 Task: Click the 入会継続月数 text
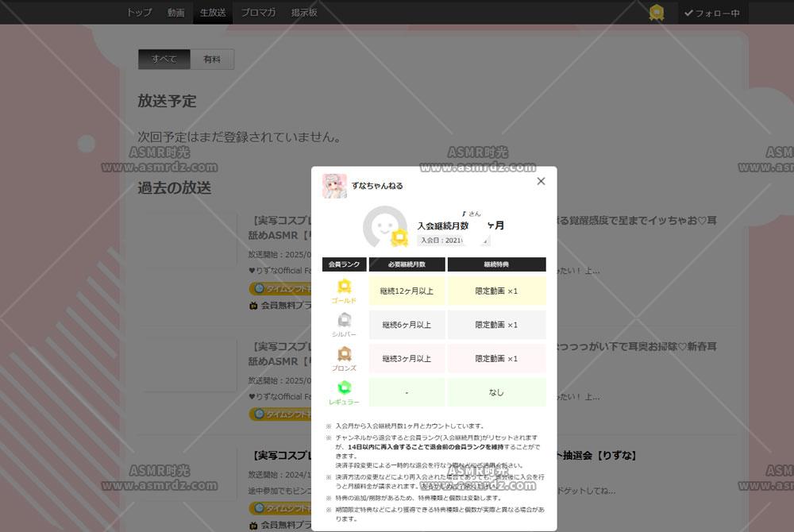(x=442, y=226)
